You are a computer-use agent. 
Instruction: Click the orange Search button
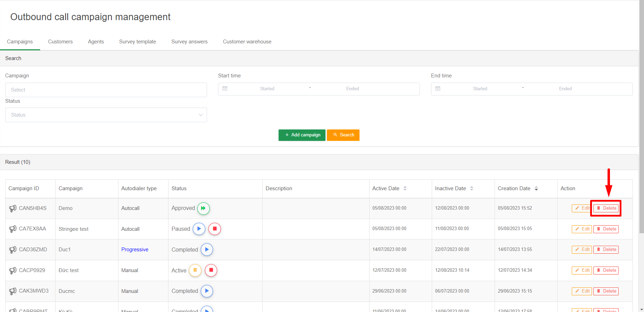coord(343,135)
